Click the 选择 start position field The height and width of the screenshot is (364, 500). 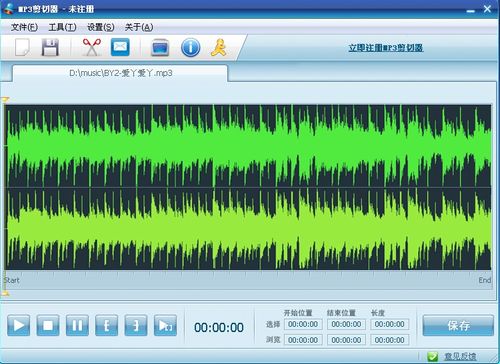click(303, 324)
